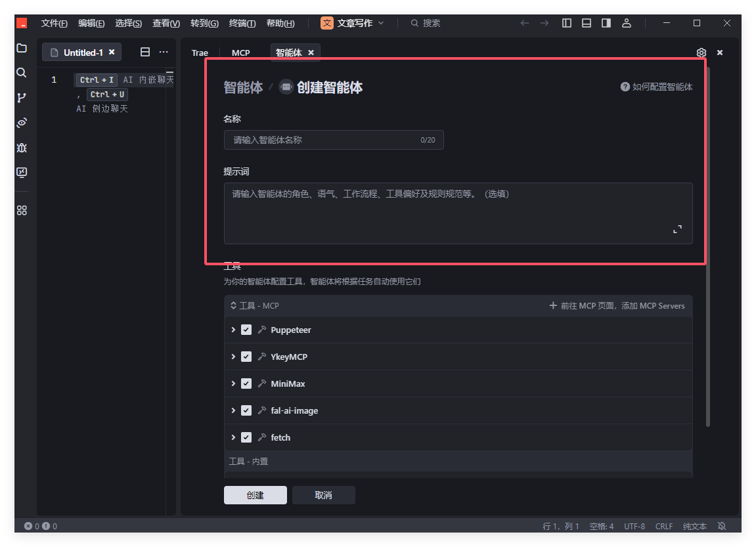This screenshot has width=756, height=547.
Task: Disable the MiniMax tool checkbox
Action: tap(246, 383)
